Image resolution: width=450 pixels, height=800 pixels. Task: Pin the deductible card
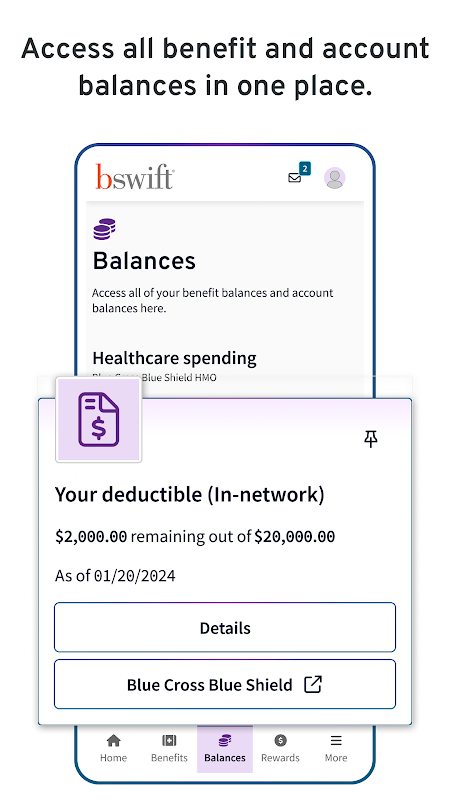coord(371,439)
